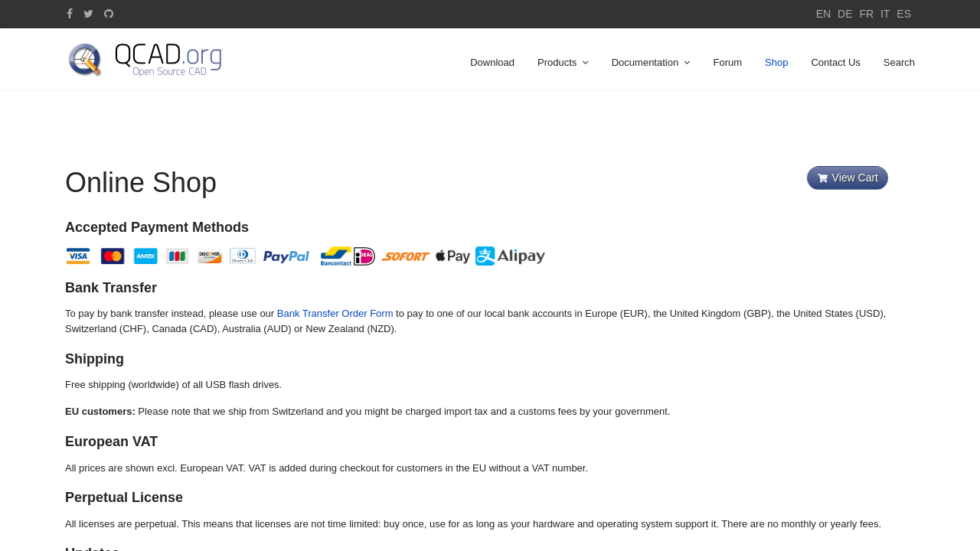Click the Visa card icon

tap(78, 256)
